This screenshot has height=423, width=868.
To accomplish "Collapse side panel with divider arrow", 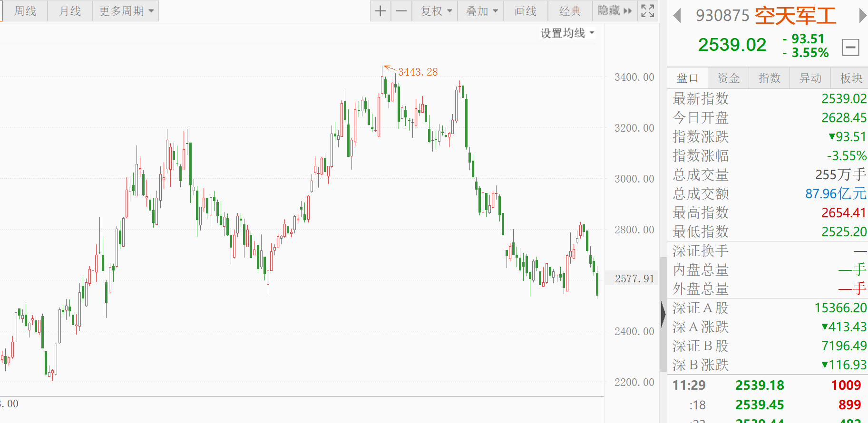I will (663, 314).
